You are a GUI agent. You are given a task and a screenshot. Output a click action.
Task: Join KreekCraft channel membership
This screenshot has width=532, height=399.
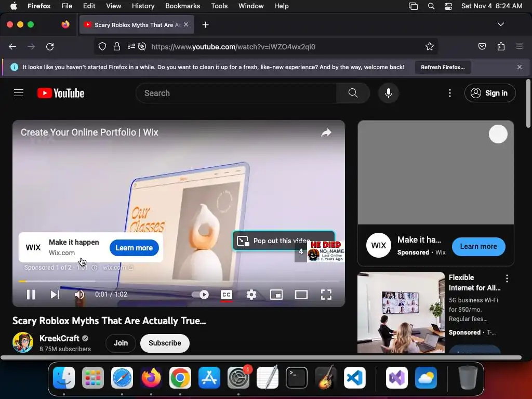coord(121,343)
